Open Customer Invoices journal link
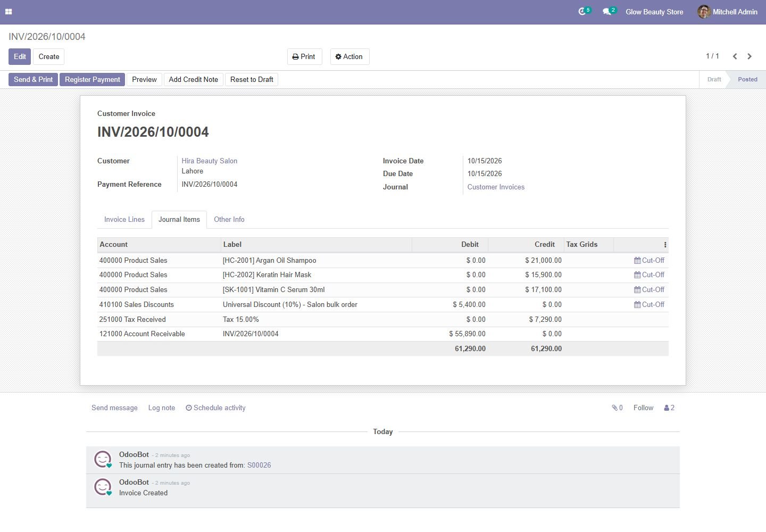The width and height of the screenshot is (766, 532). (x=496, y=187)
